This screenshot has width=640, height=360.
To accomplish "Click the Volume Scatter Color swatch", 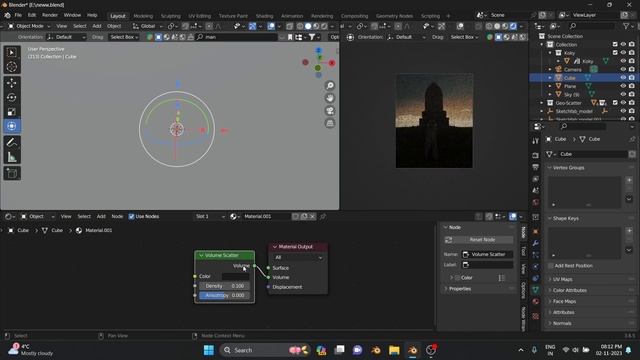I will pos(235,276).
